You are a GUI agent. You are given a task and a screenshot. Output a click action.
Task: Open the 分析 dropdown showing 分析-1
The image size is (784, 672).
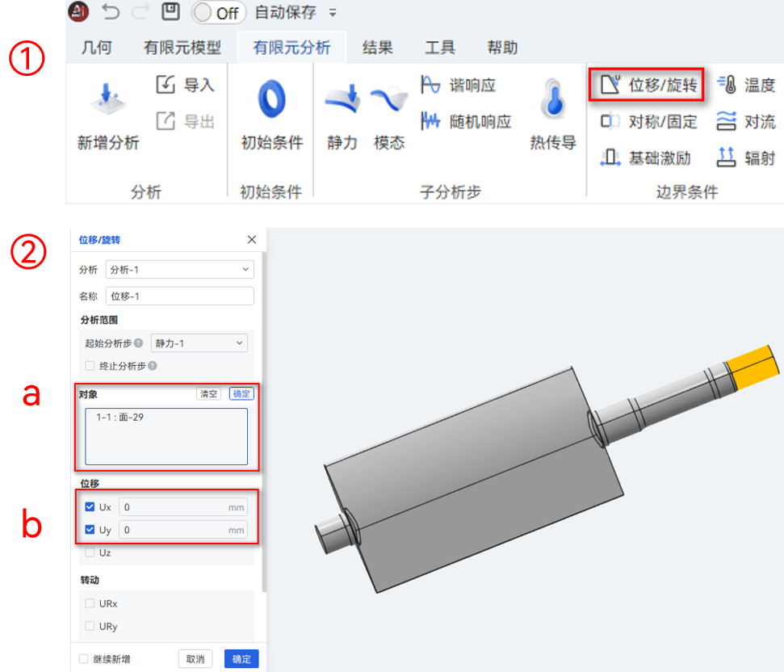pos(179,269)
